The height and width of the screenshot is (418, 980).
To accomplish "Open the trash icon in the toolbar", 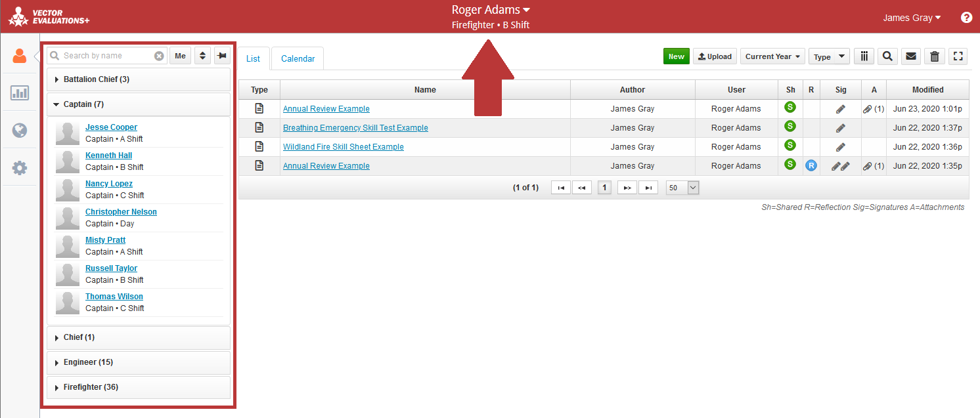I will coord(934,56).
